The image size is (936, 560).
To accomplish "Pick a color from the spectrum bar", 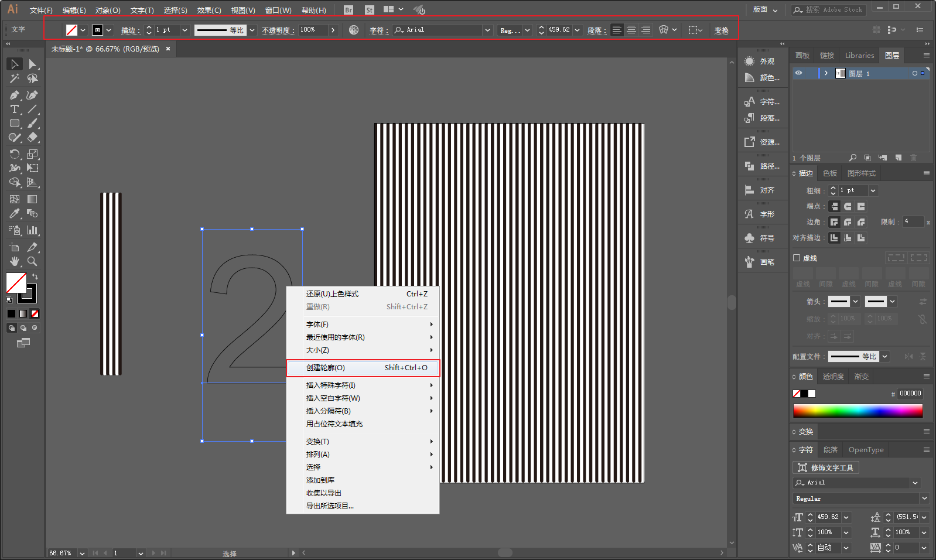I will [x=858, y=411].
